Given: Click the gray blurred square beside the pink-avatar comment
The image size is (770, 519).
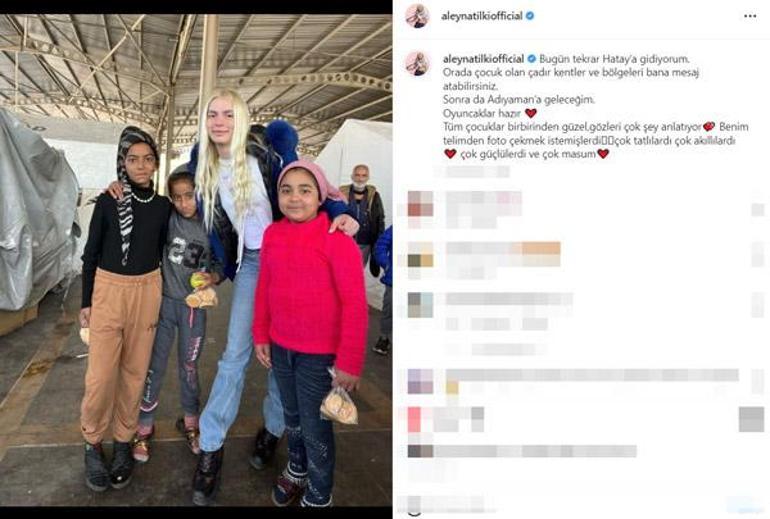Looking at the screenshot, I should 751,419.
